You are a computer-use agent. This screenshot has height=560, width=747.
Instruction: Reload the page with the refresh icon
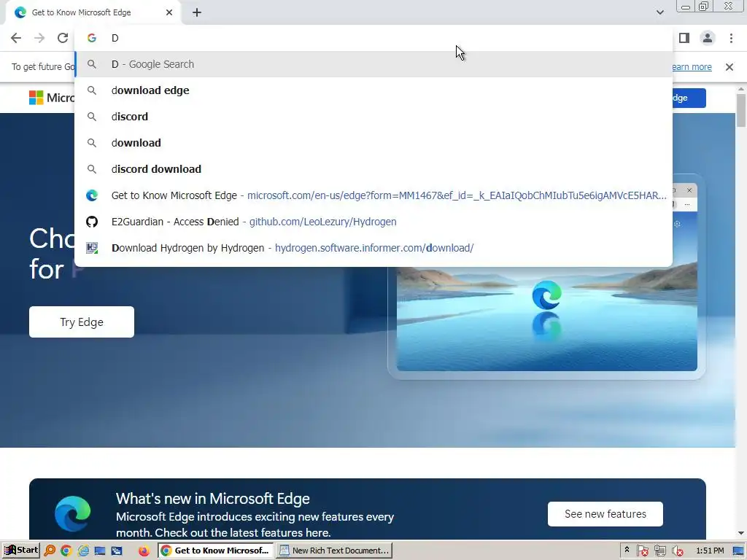point(63,38)
